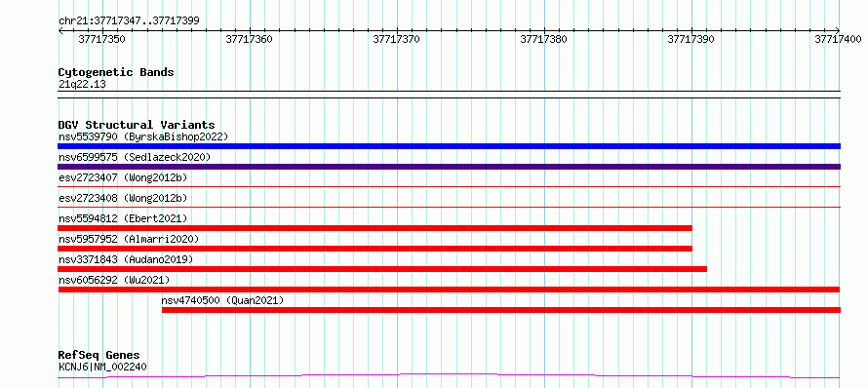Select the red nsv5957952 Almarri2020 bar
The height and width of the screenshot is (388, 868).
tap(375, 249)
